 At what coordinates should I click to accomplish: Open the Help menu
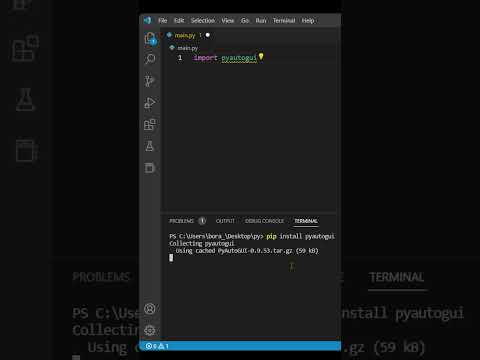pos(308,21)
